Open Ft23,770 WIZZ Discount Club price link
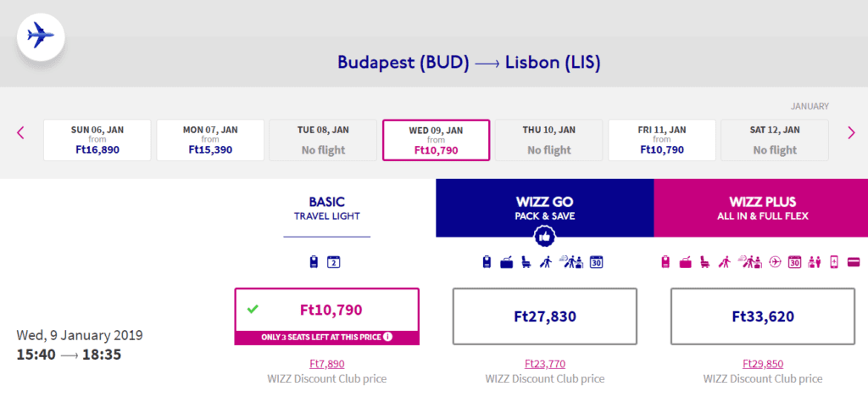The image size is (868, 414). click(x=545, y=364)
